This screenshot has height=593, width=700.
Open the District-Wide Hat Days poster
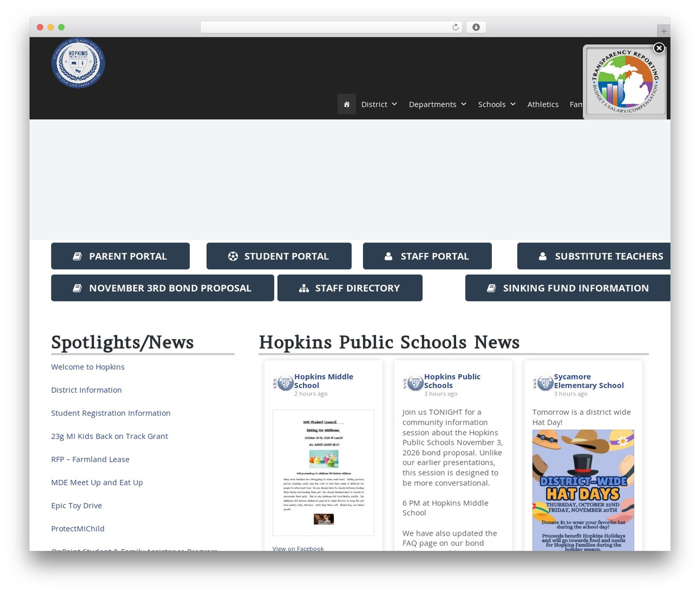[x=583, y=490]
